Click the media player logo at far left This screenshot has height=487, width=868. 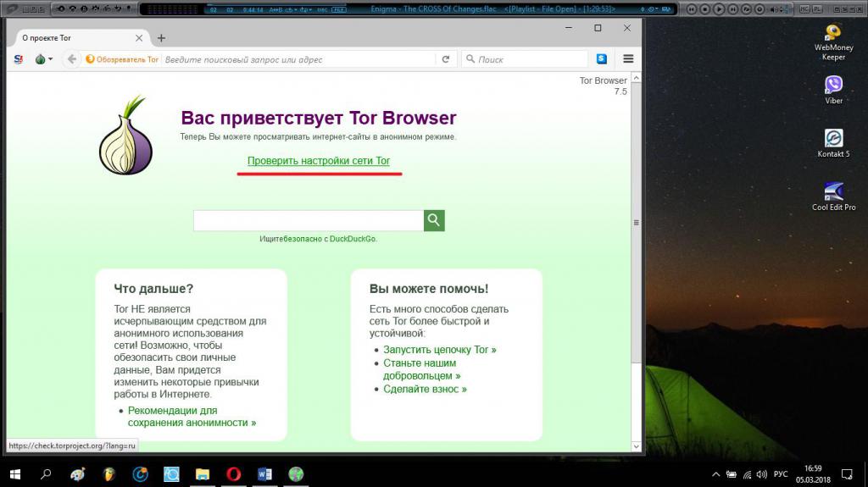(11, 8)
